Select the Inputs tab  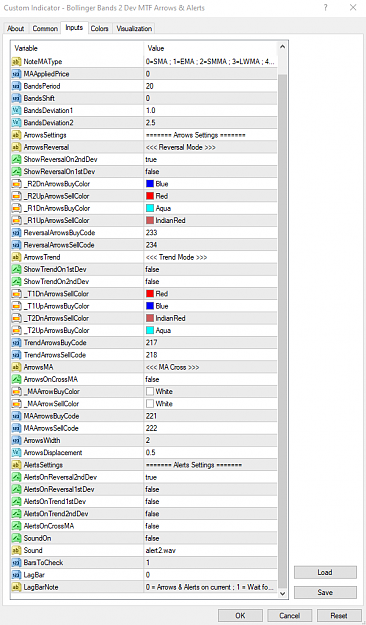74,28
